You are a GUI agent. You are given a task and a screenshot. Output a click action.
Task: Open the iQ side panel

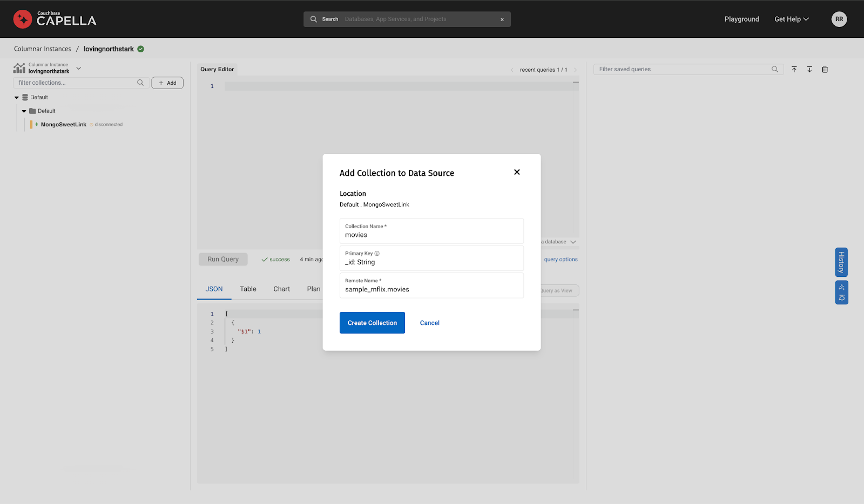(841, 292)
